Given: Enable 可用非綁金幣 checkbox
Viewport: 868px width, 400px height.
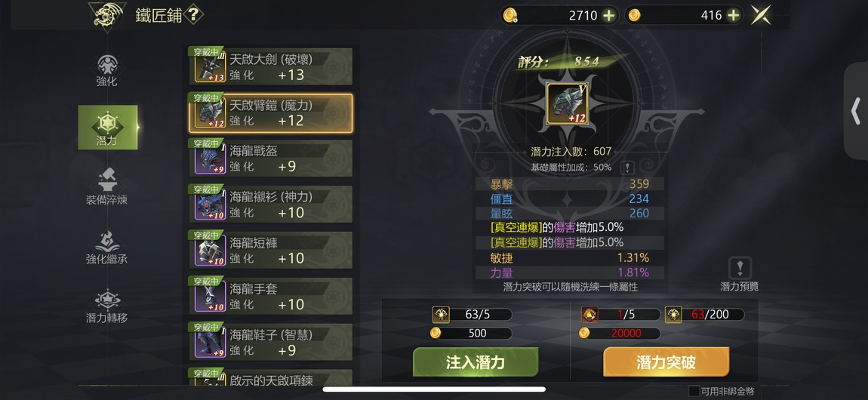Looking at the screenshot, I should click(x=694, y=391).
